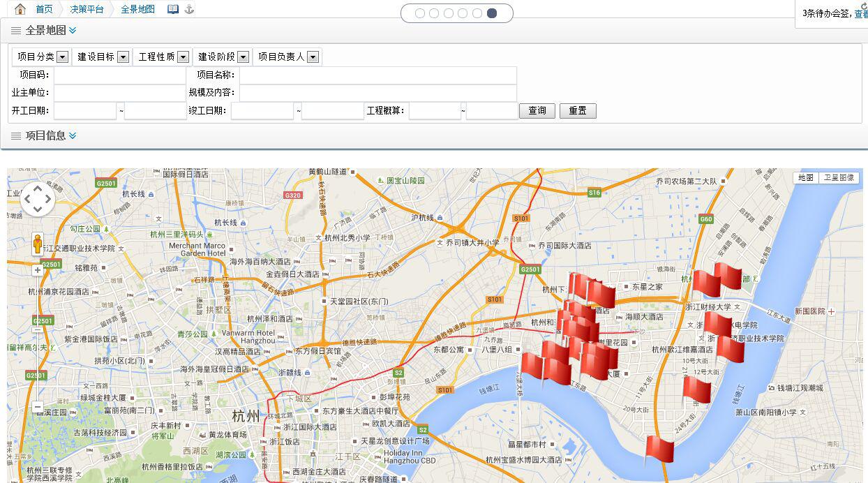Select the second page indicator circle

434,13
